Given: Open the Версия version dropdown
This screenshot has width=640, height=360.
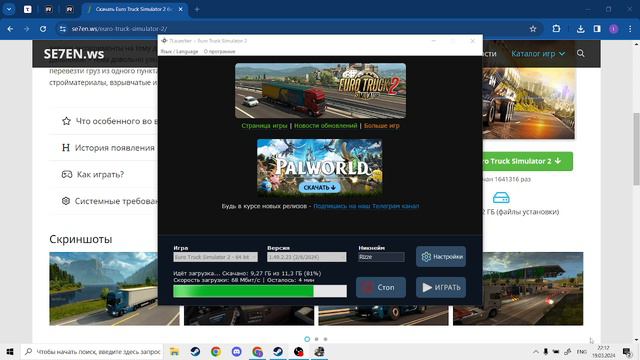Looking at the screenshot, I should 307,257.
